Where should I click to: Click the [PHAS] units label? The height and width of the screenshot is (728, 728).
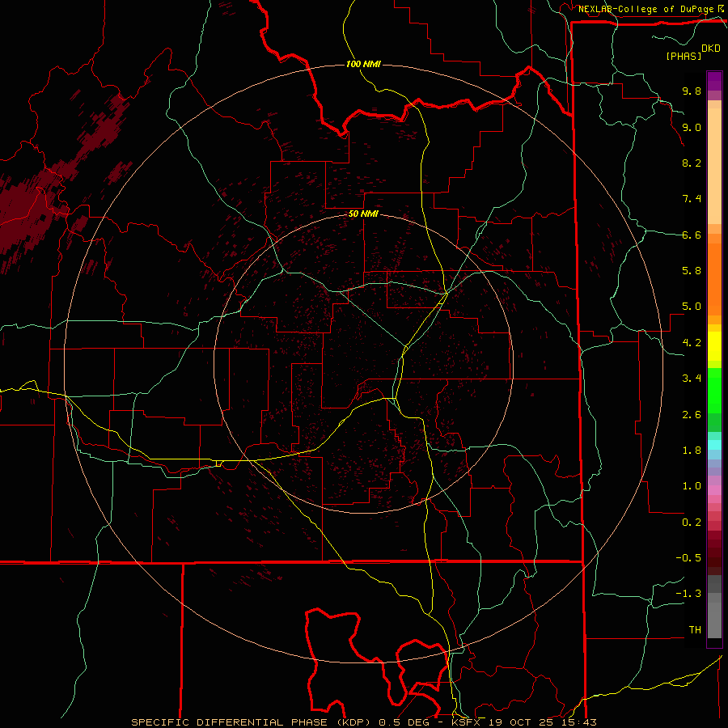[684, 56]
